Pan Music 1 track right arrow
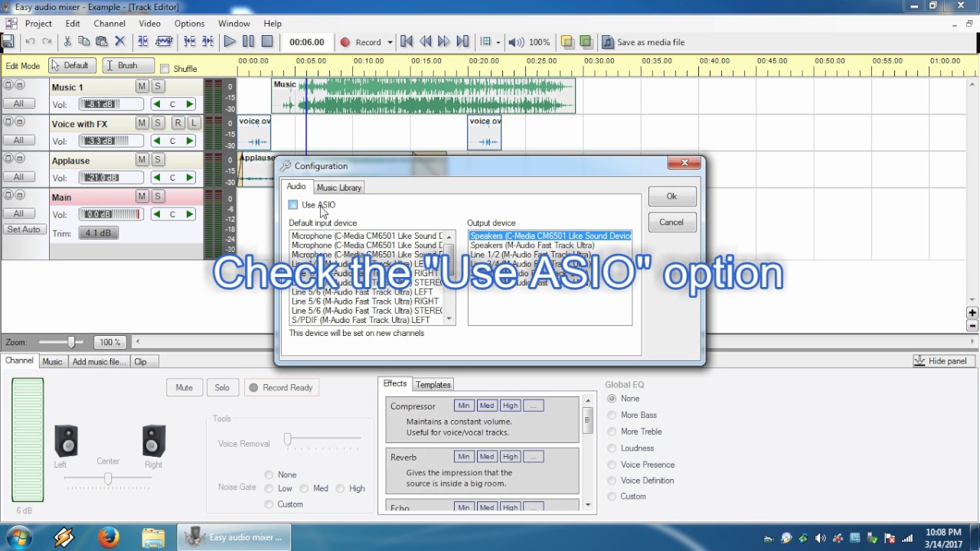The image size is (980, 551). coord(189,104)
